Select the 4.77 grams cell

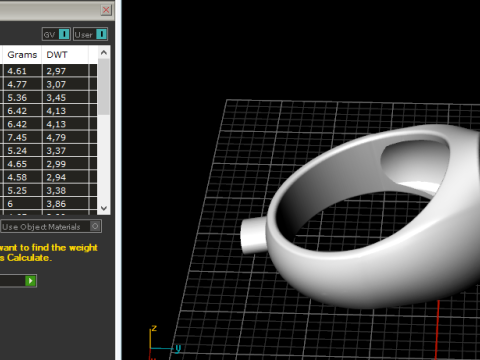[22, 84]
